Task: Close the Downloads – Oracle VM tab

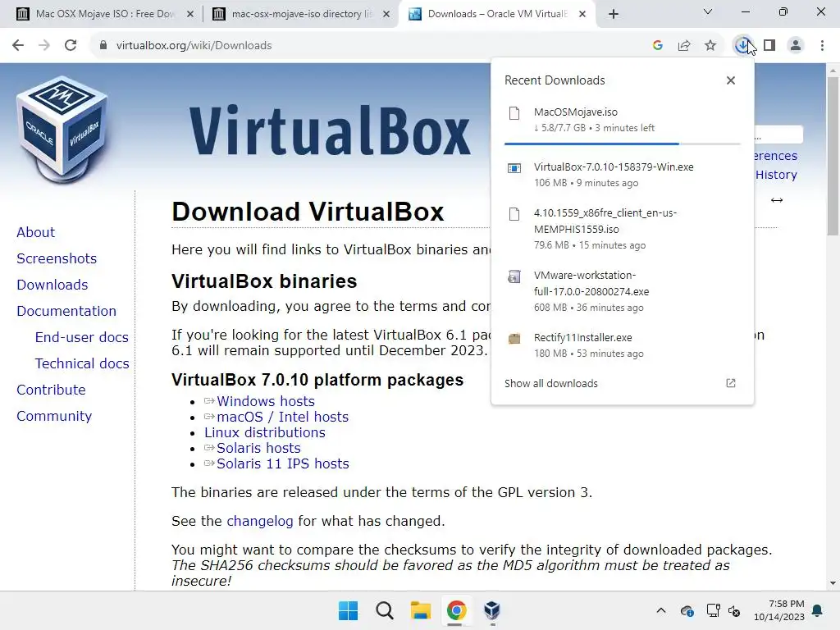Action: pos(582,15)
